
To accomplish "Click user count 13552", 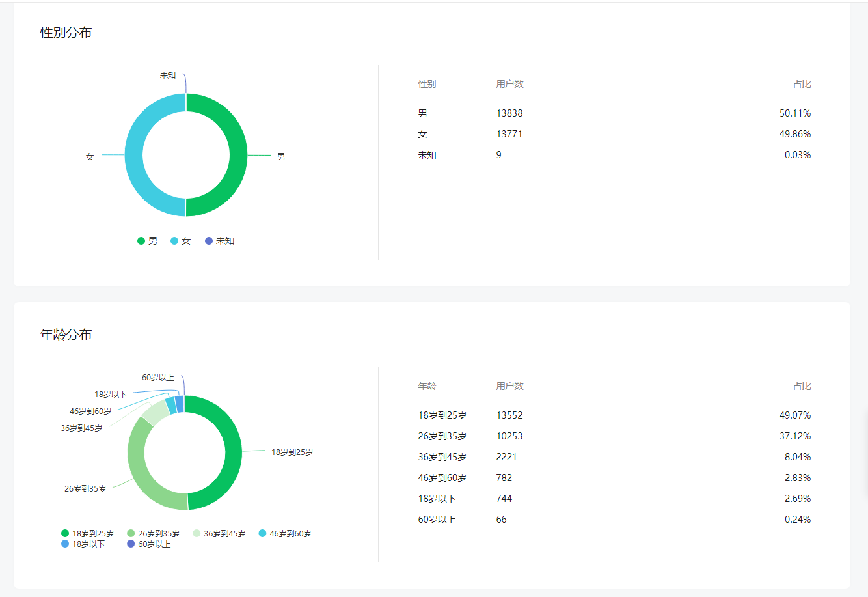I will click(x=509, y=415).
